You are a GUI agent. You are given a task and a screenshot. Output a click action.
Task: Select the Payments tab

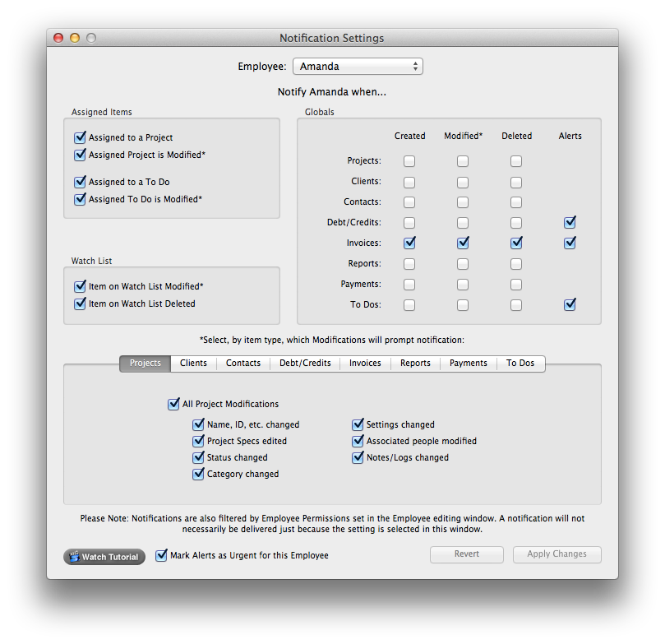(469, 363)
